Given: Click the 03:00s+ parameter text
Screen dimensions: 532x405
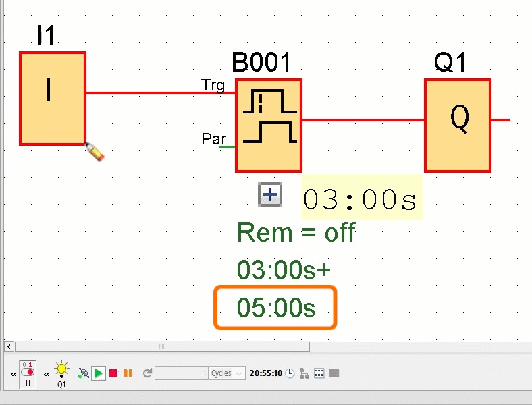Looking at the screenshot, I should point(284,270).
